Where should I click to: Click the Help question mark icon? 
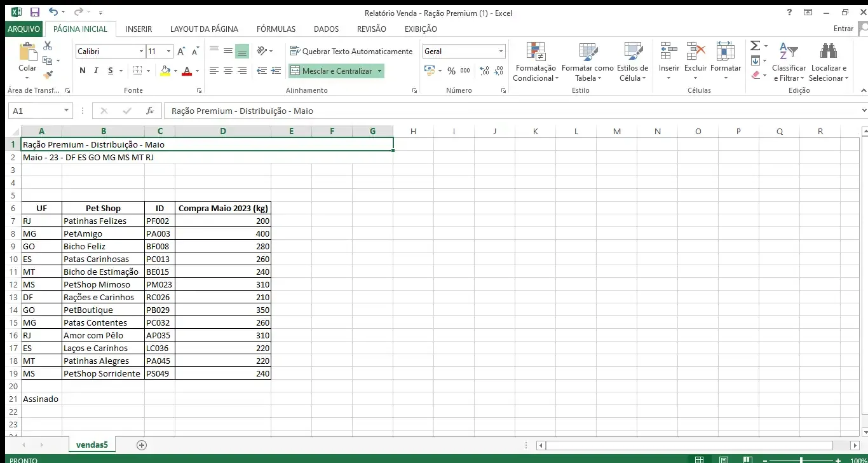[789, 12]
